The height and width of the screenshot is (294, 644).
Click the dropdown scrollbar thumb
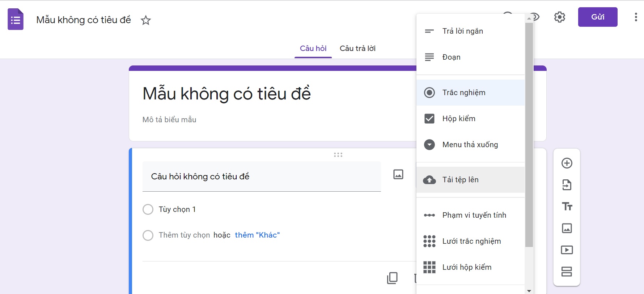click(529, 135)
